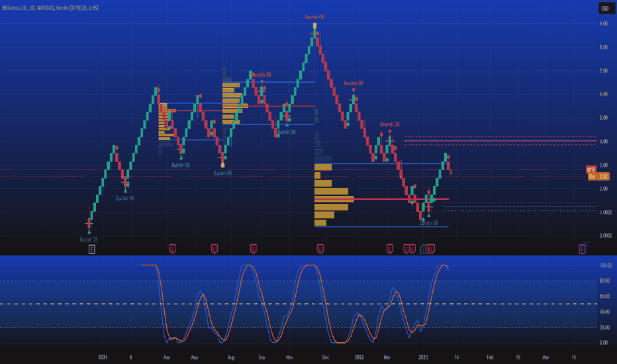The height and width of the screenshot is (364, 617).
Task: Select the Bearish OB label at the 9.00 peak
Action: (x=314, y=17)
